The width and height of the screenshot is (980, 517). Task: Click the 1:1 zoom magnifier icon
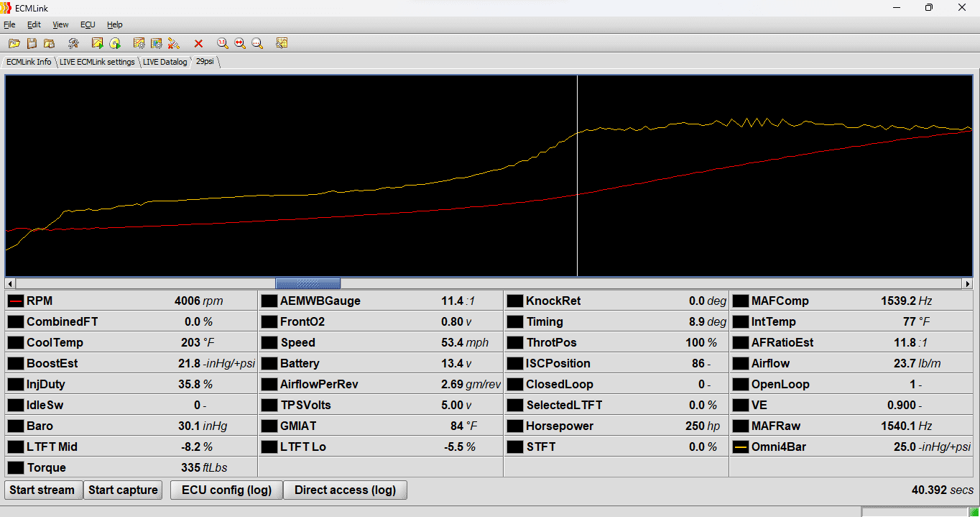pyautogui.click(x=223, y=44)
